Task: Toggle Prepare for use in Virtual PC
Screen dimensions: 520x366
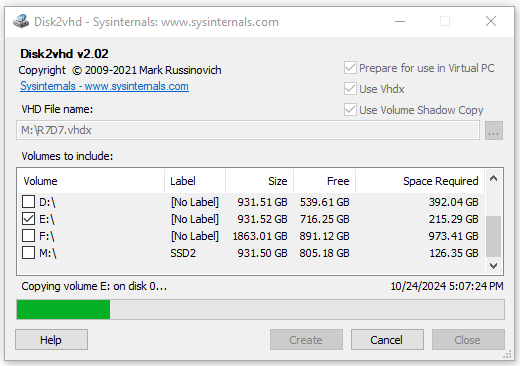Action: point(350,68)
